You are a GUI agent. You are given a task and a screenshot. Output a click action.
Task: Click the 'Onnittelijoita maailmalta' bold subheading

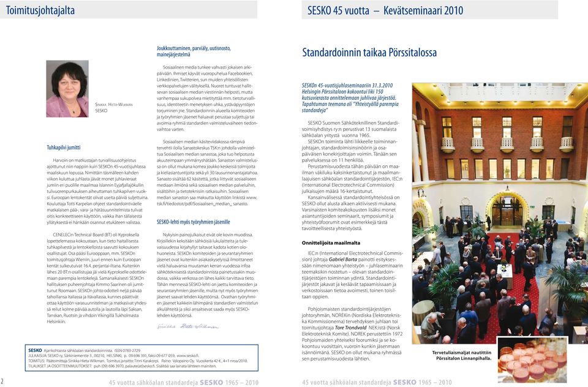331,243
